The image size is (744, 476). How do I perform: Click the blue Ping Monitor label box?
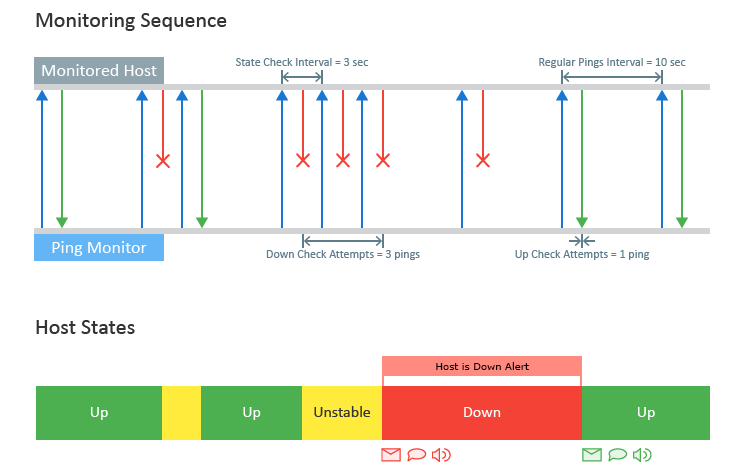click(99, 247)
